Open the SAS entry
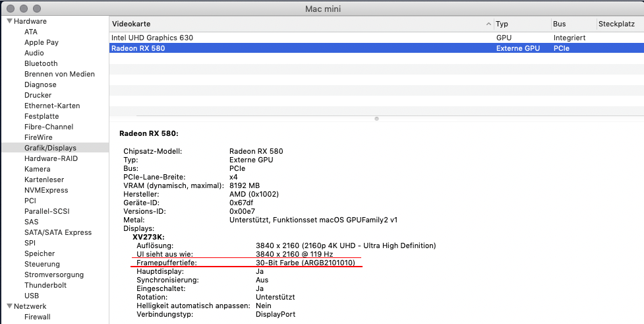This screenshot has height=324, width=644. pos(31,222)
